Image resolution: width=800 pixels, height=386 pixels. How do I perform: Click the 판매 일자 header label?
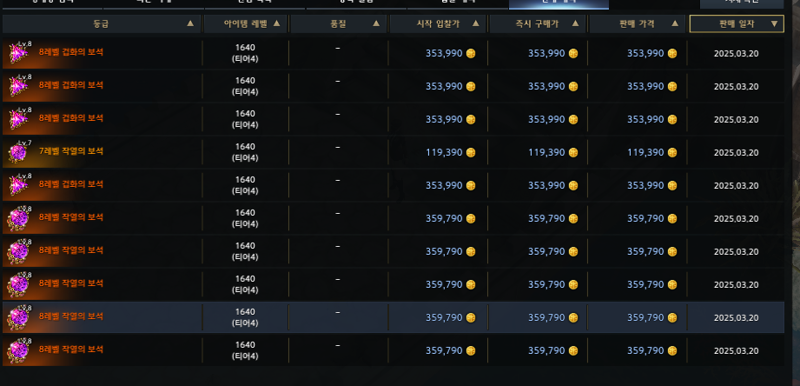[x=736, y=23]
